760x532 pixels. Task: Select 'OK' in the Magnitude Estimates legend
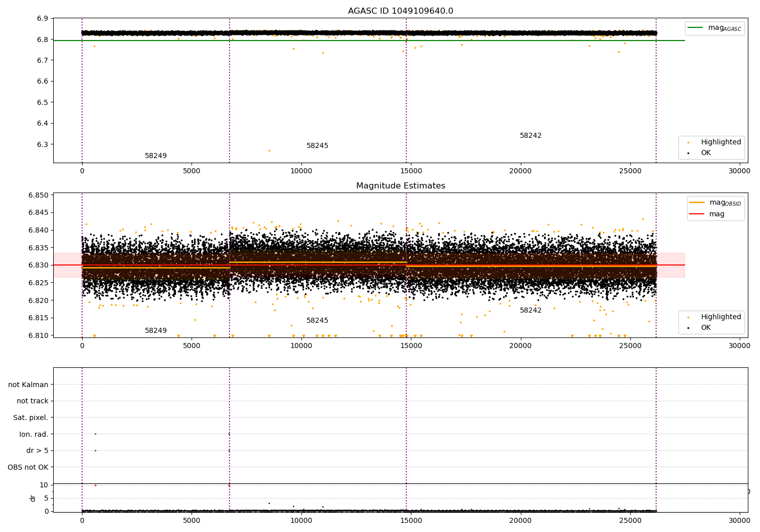[x=706, y=328]
